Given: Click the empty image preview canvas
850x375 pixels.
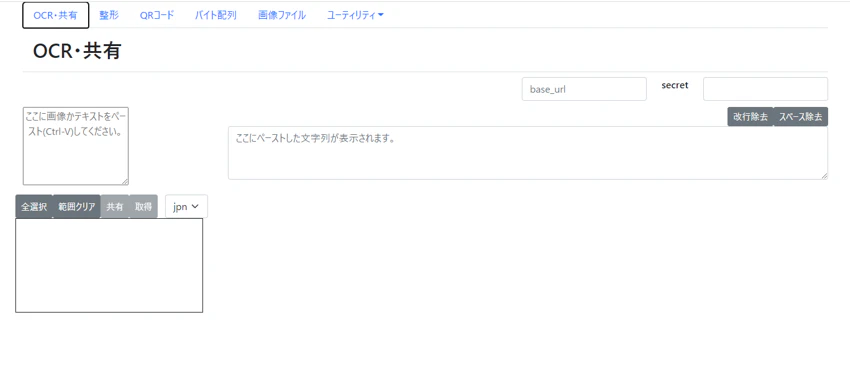Looking at the screenshot, I should click(x=109, y=266).
